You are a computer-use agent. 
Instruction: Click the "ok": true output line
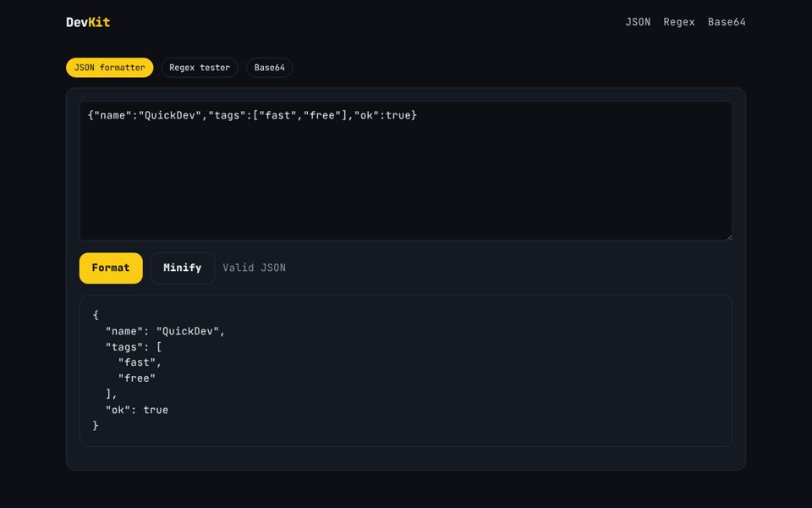137,410
